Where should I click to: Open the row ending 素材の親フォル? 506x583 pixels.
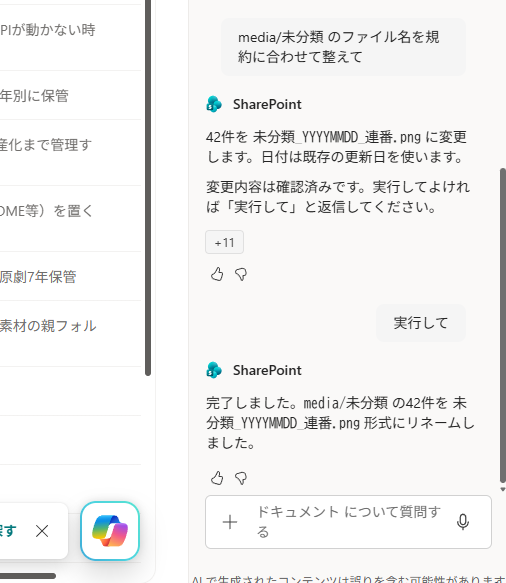(x=70, y=334)
